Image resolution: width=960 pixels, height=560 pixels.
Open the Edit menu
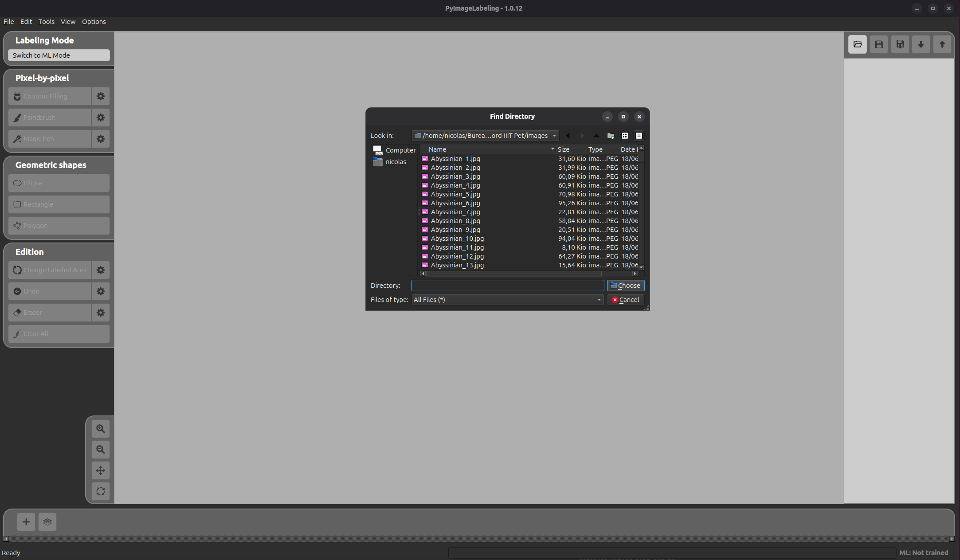point(26,21)
